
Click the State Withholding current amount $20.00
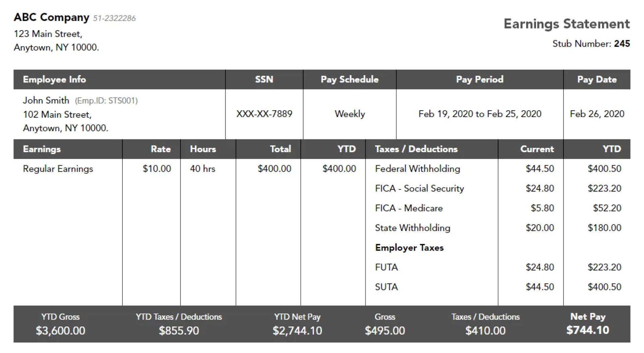(x=540, y=228)
